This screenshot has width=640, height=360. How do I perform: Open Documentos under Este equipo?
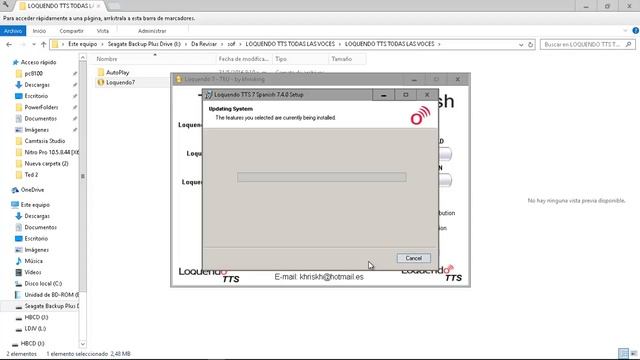click(x=40, y=227)
